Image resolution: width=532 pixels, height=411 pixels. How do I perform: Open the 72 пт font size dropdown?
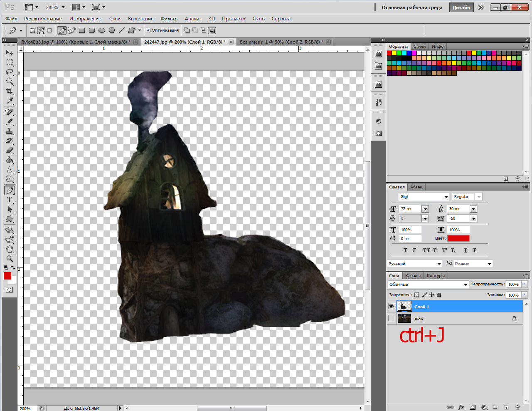click(425, 209)
